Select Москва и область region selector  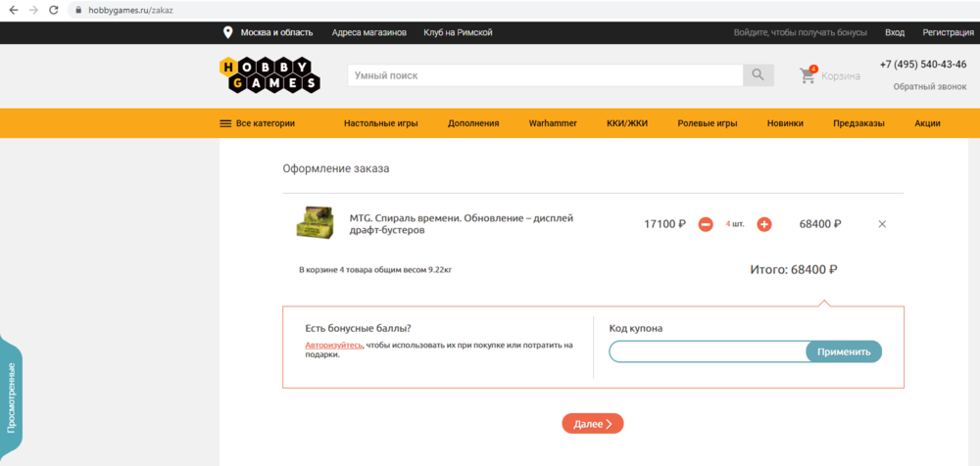(278, 32)
